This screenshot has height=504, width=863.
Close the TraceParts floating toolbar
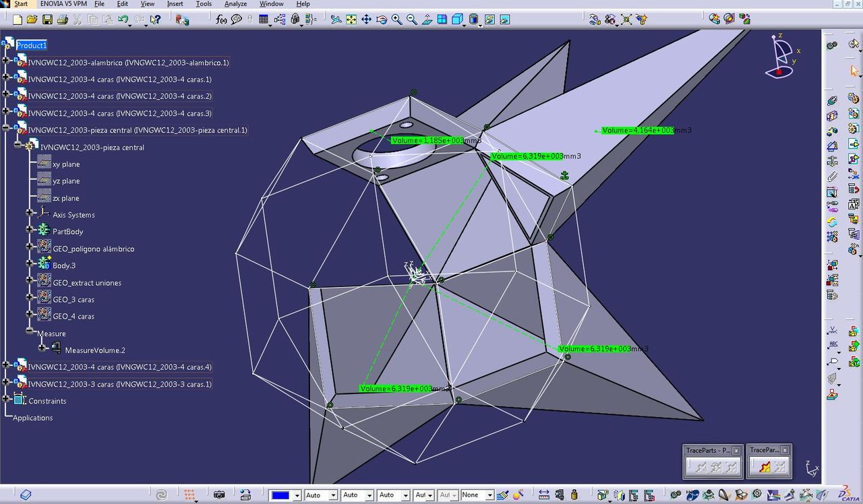point(736,451)
